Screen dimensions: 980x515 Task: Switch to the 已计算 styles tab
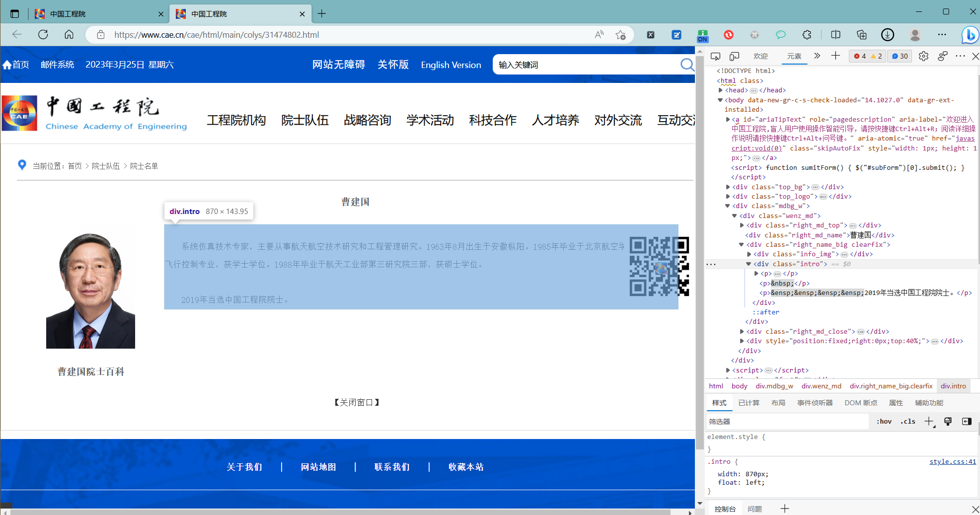pyautogui.click(x=749, y=403)
